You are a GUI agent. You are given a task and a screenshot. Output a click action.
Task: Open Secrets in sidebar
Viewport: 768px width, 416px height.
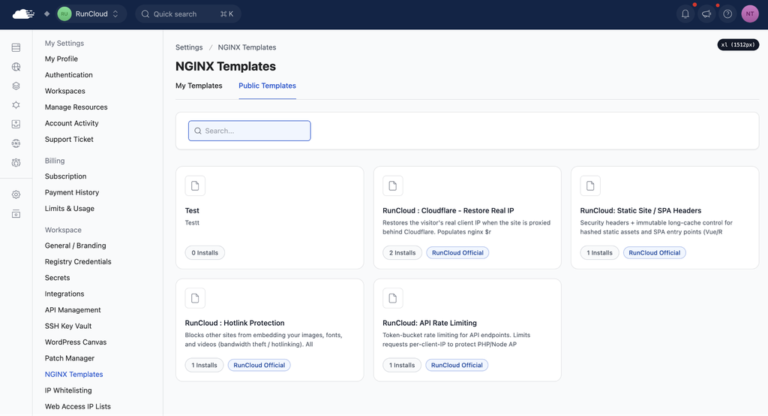coord(57,278)
